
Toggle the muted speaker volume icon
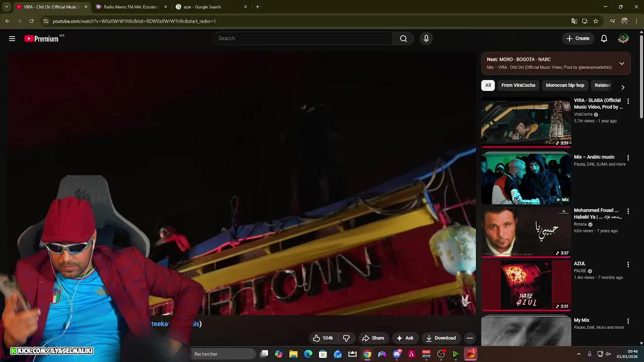click(x=608, y=354)
